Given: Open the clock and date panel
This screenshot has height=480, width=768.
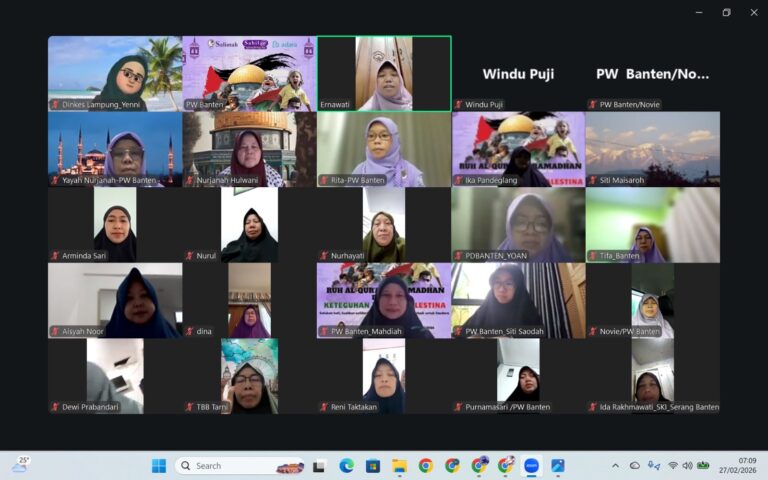Looking at the screenshot, I should (746, 466).
